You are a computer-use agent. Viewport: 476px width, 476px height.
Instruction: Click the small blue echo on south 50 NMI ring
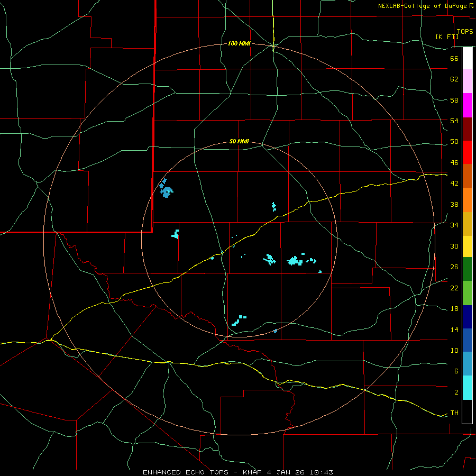(276, 331)
